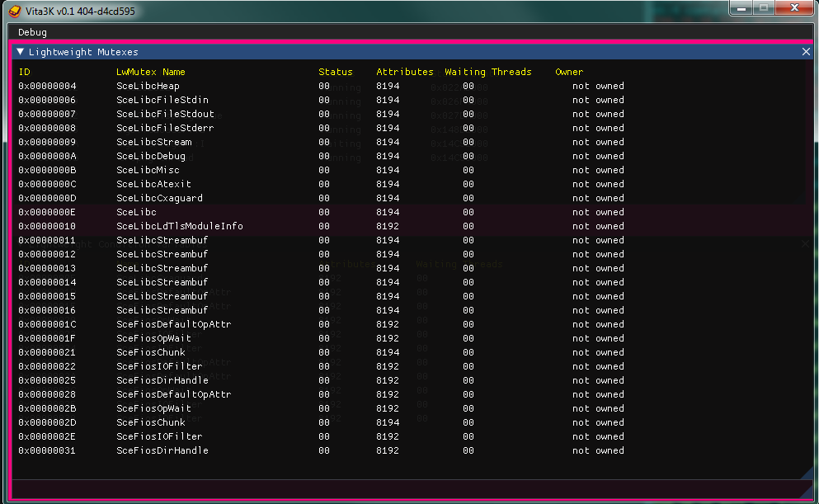819x504 pixels.
Task: Select the SceLibcAtexit entry
Action: (153, 185)
